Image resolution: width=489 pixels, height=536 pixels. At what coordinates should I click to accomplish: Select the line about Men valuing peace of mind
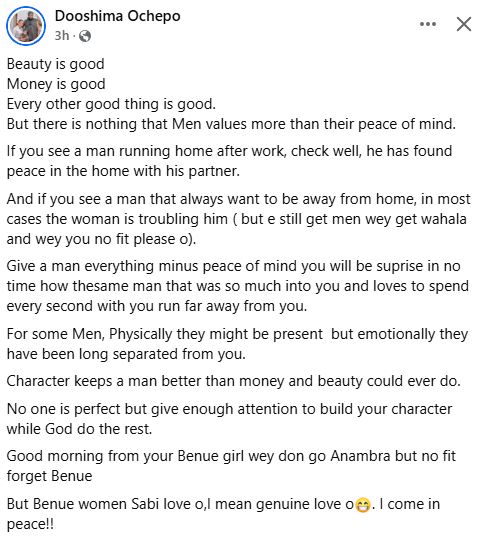[x=231, y=124]
